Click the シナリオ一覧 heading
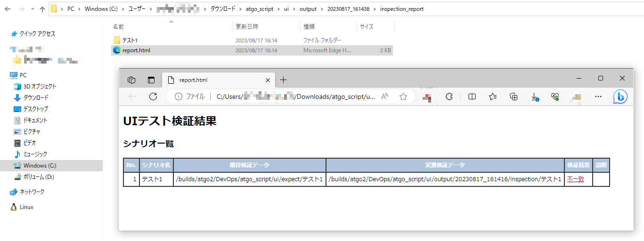 click(148, 144)
